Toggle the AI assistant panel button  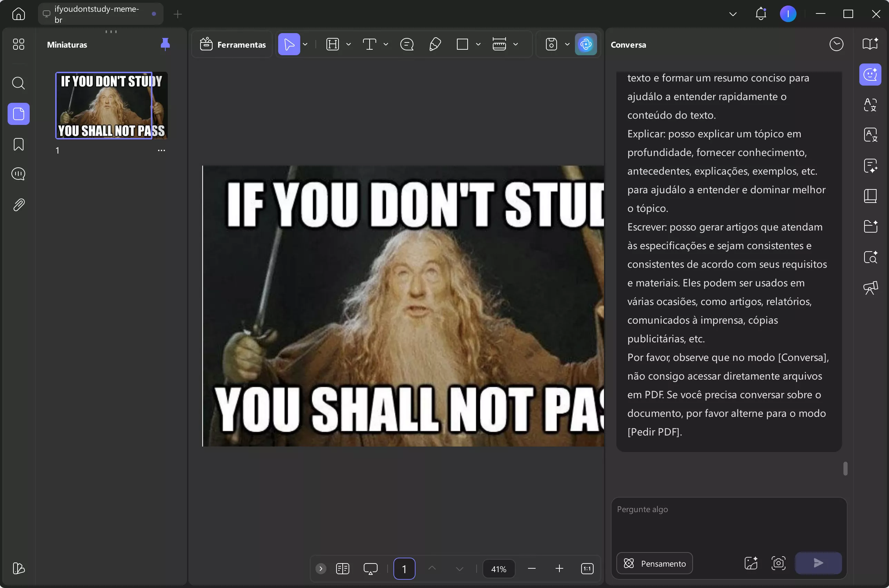click(x=586, y=44)
